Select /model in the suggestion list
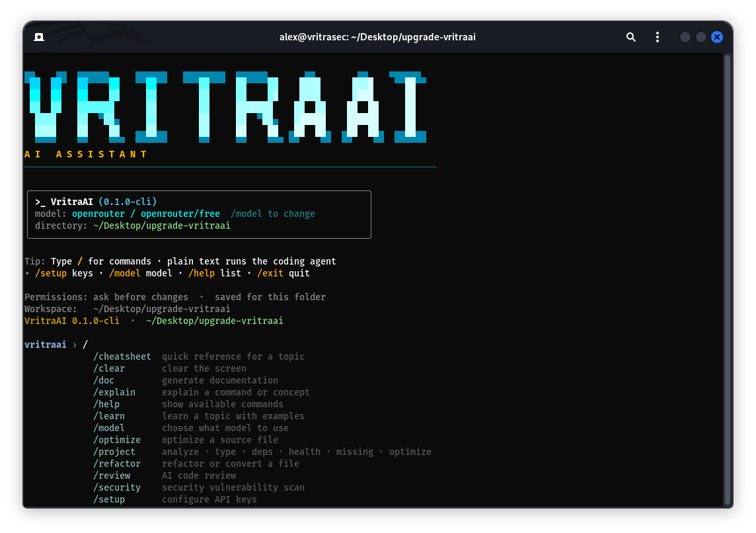 tap(109, 428)
